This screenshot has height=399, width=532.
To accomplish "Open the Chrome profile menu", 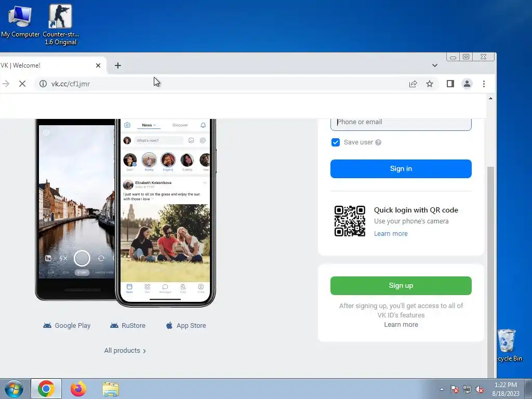I will tap(467, 84).
